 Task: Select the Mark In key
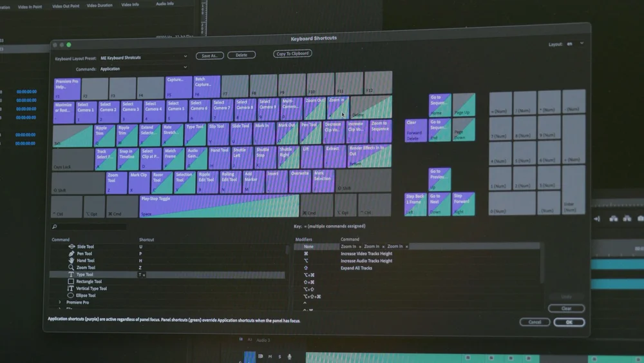[264, 133]
